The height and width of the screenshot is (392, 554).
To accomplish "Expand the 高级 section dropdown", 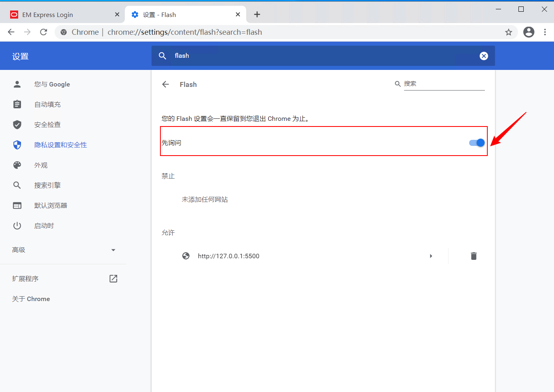I will tap(113, 250).
